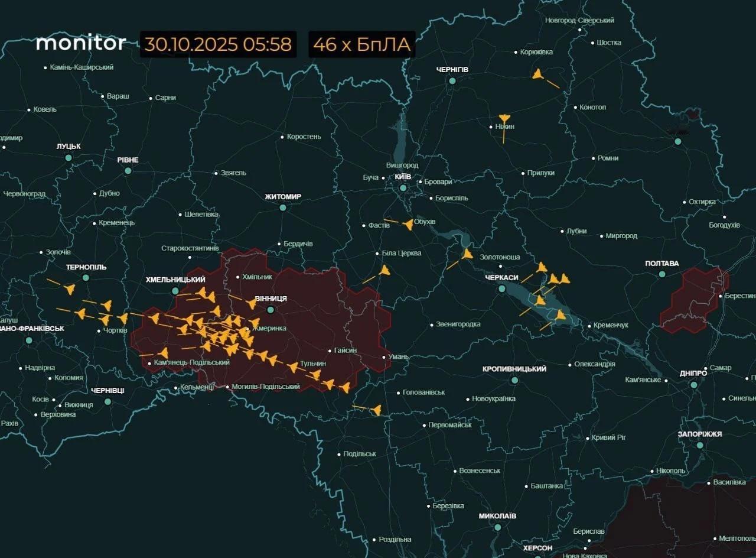Click the Кривий Ріг label
Viewport: 756px width, 558px height.
(x=609, y=438)
